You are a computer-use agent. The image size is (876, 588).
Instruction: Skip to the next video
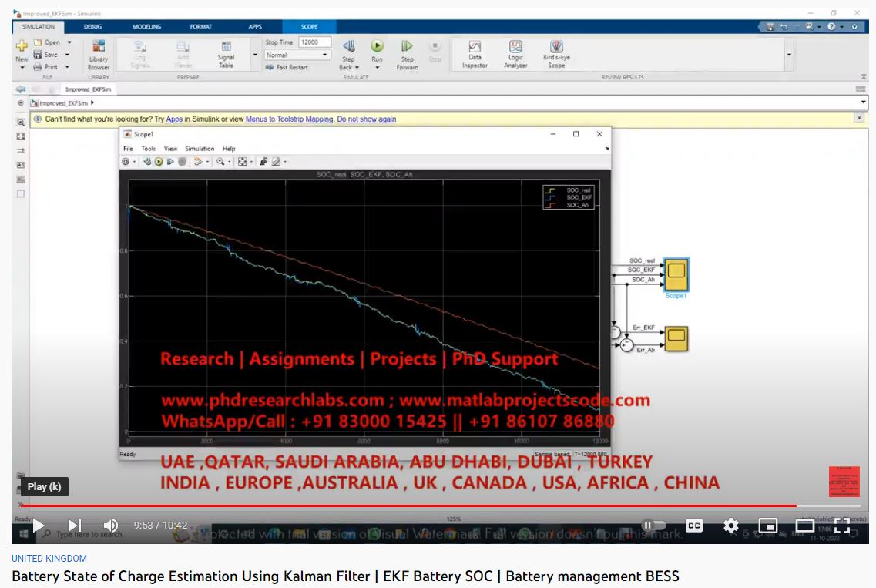click(x=75, y=526)
